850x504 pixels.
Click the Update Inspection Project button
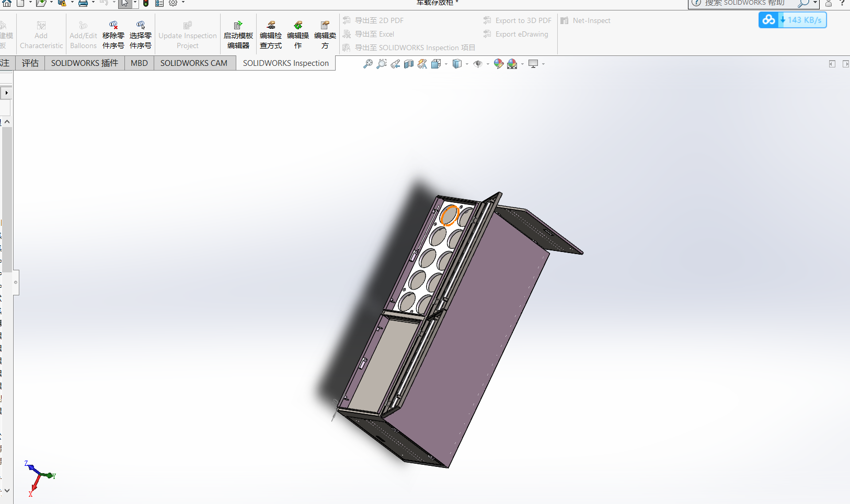pos(188,35)
